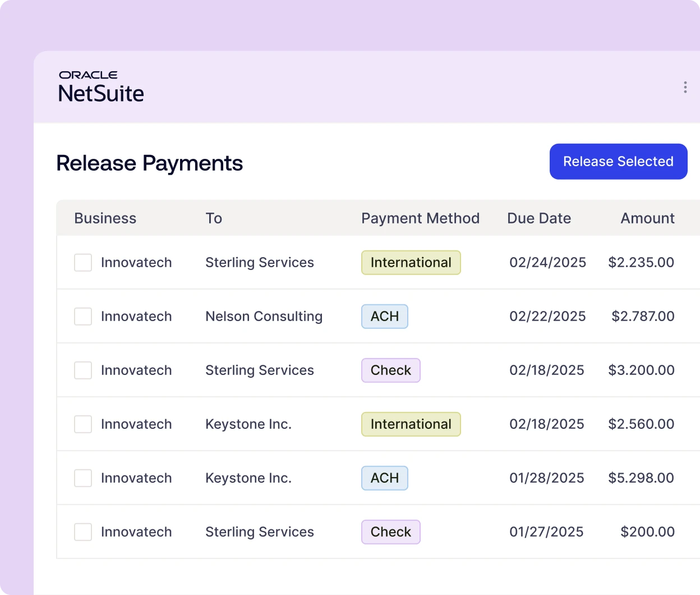Click the Check tag on the $200.00 row
This screenshot has height=595, width=700.
coord(391,532)
